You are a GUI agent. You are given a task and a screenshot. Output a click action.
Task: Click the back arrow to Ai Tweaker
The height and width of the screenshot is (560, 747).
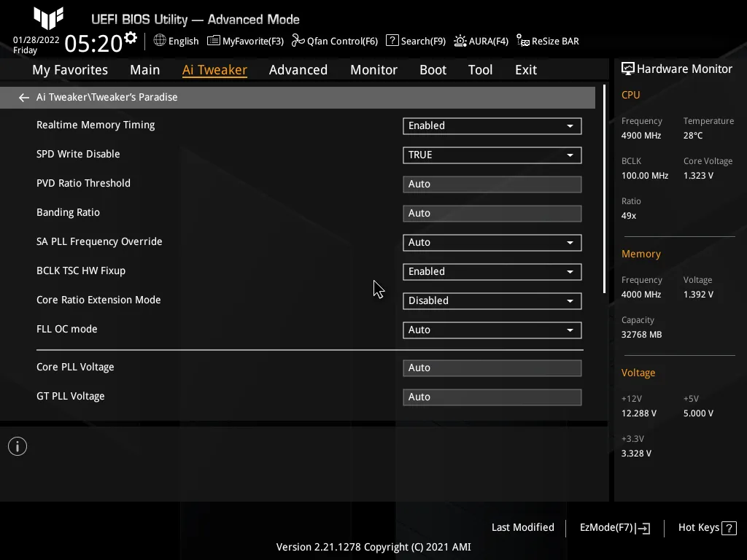pos(24,98)
